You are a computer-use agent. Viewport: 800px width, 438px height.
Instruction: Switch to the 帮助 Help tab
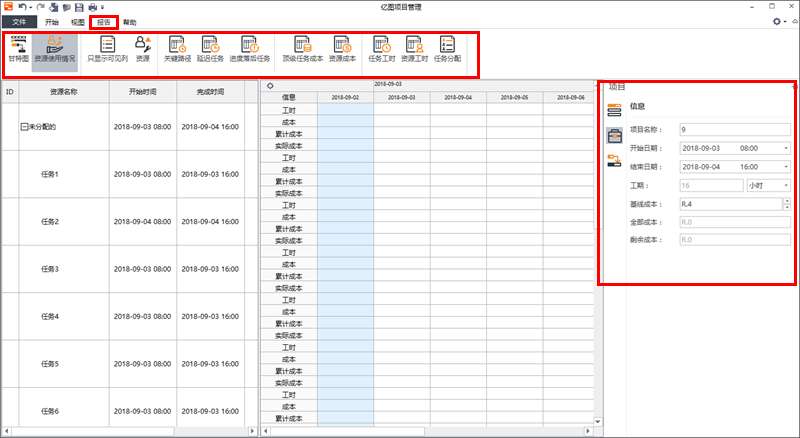tap(130, 22)
